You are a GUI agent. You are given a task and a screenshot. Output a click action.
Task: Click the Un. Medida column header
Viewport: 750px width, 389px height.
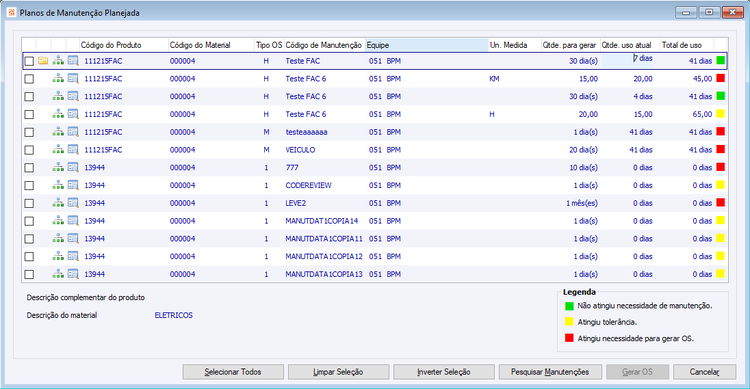click(514, 45)
